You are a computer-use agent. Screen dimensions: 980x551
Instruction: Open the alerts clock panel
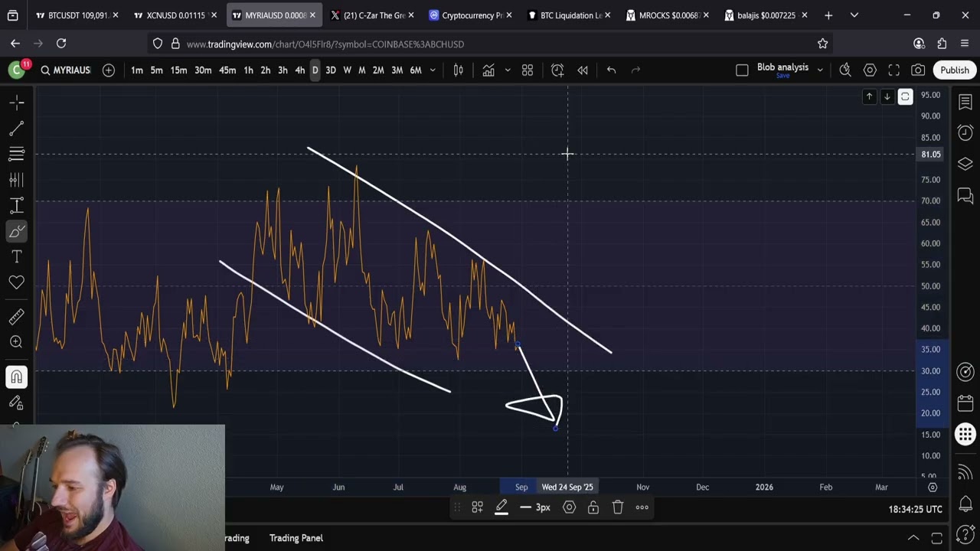coord(965,132)
